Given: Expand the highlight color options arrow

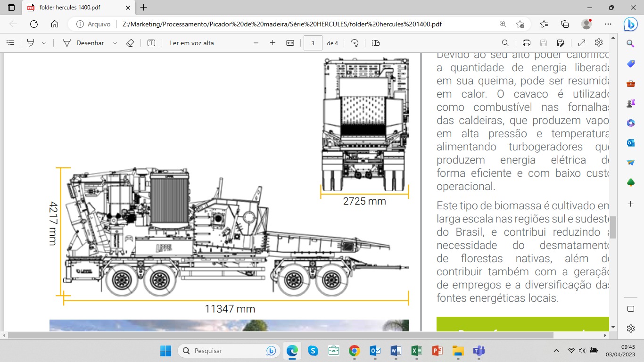Looking at the screenshot, I should click(x=44, y=43).
